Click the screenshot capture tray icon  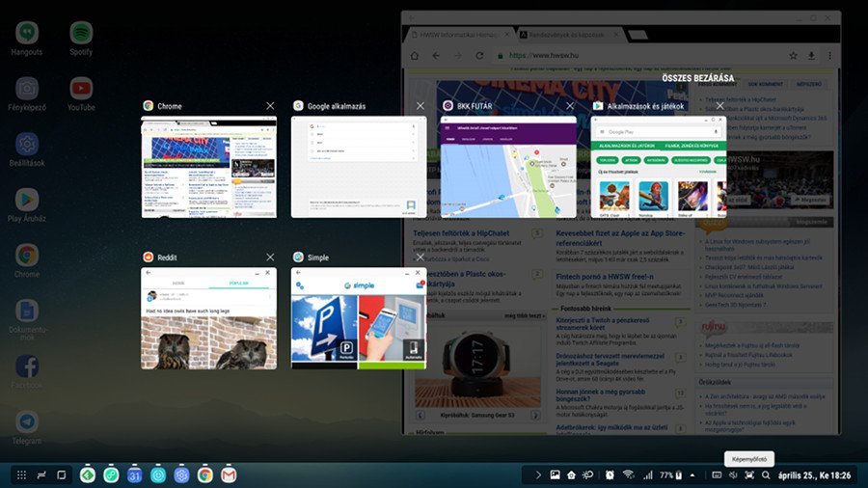click(749, 474)
